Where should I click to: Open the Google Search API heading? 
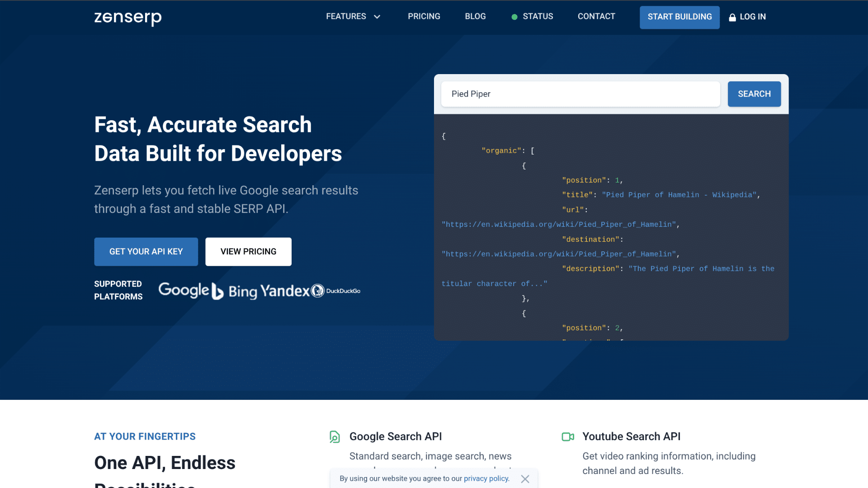396,436
